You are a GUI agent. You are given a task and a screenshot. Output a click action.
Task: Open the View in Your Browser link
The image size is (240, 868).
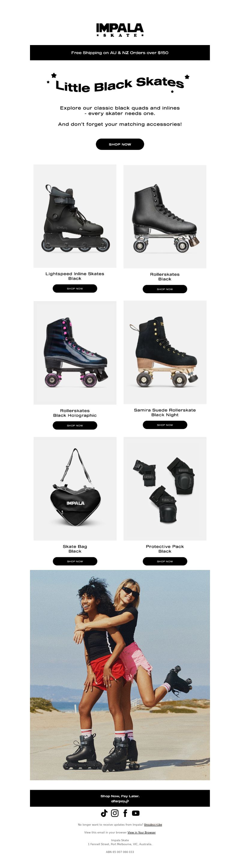click(141, 832)
